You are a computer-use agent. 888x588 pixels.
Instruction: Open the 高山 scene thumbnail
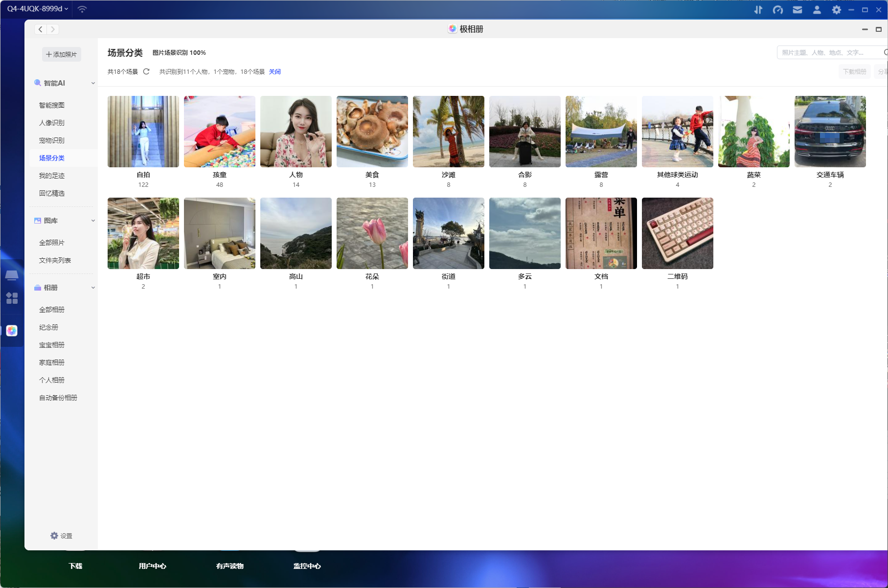coord(296,233)
